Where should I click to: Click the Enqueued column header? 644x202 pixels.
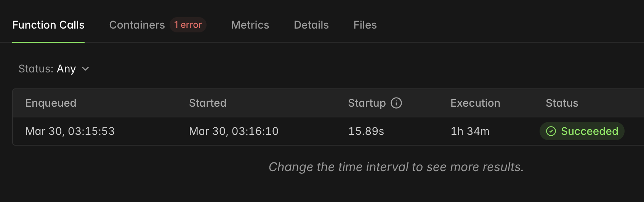tap(51, 103)
